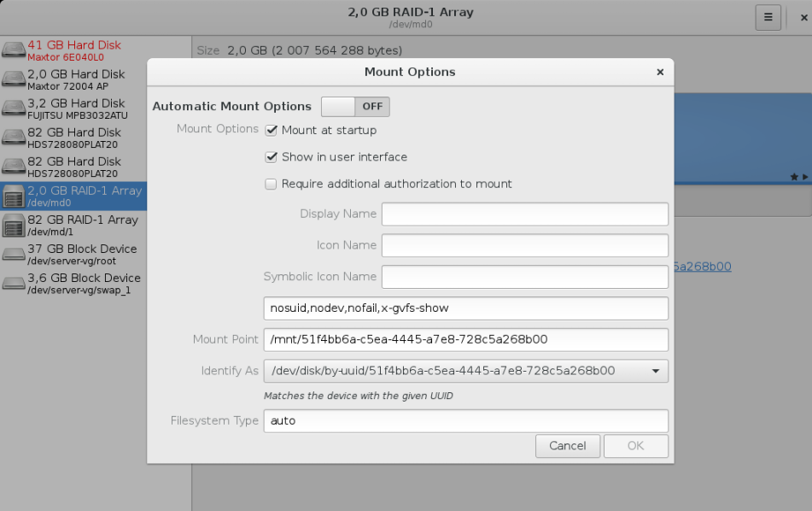
Task: Enable Require additional authorization to mount
Action: pos(271,184)
